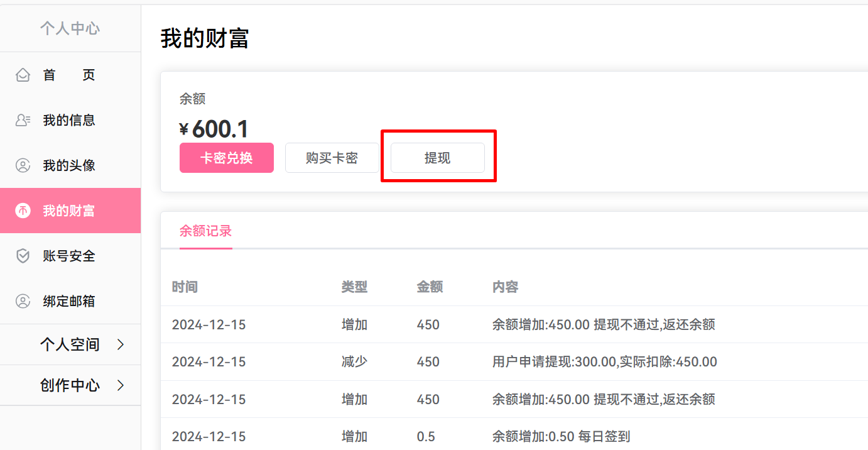Select the 我的信息 profile icon
The width and height of the screenshot is (868, 450).
[x=23, y=119]
